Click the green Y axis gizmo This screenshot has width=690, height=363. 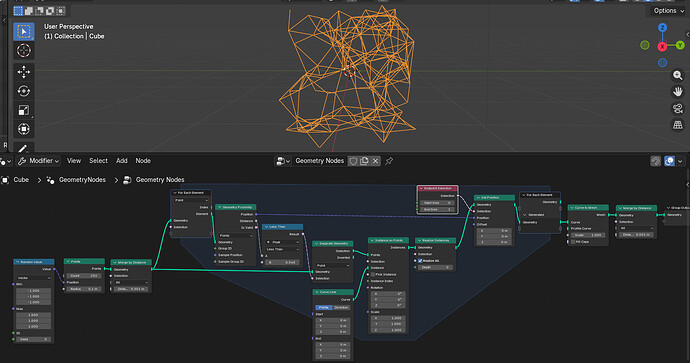coord(680,45)
